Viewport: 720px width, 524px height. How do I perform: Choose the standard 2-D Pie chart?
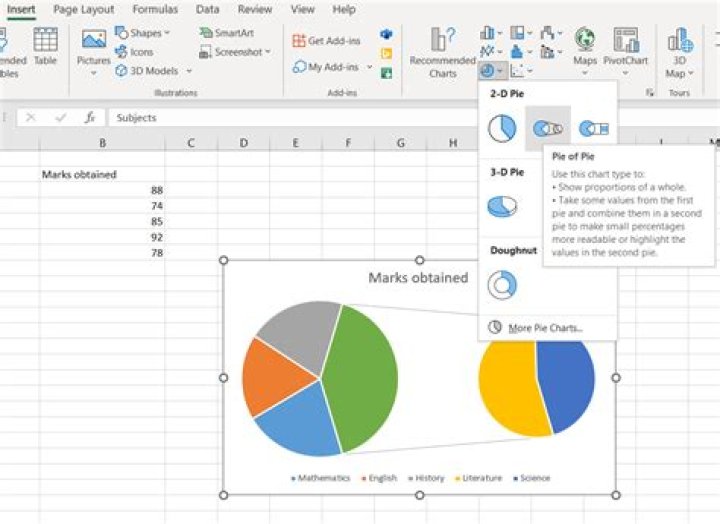(501, 128)
